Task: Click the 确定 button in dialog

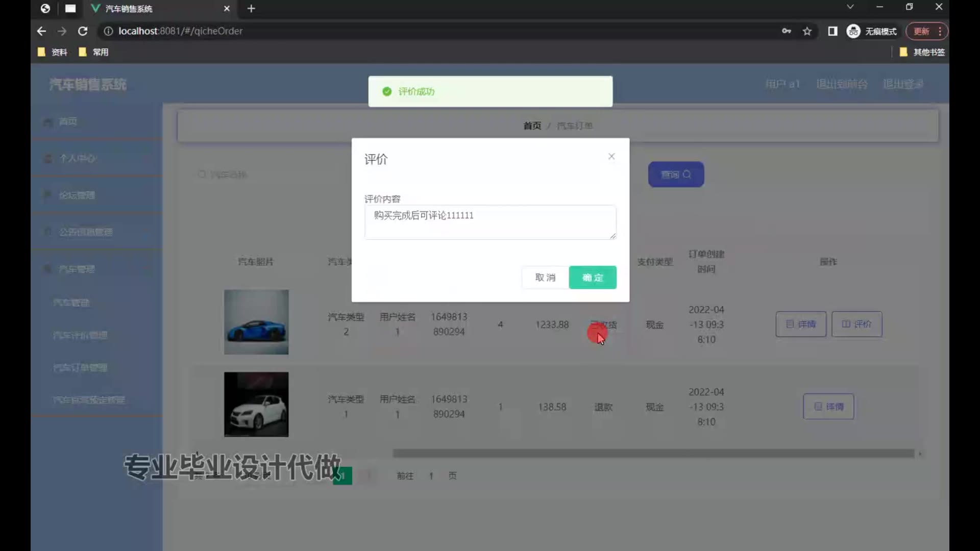Action: coord(592,278)
